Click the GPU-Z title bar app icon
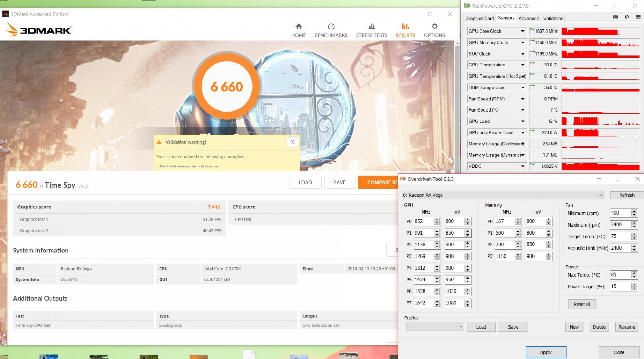 click(467, 6)
